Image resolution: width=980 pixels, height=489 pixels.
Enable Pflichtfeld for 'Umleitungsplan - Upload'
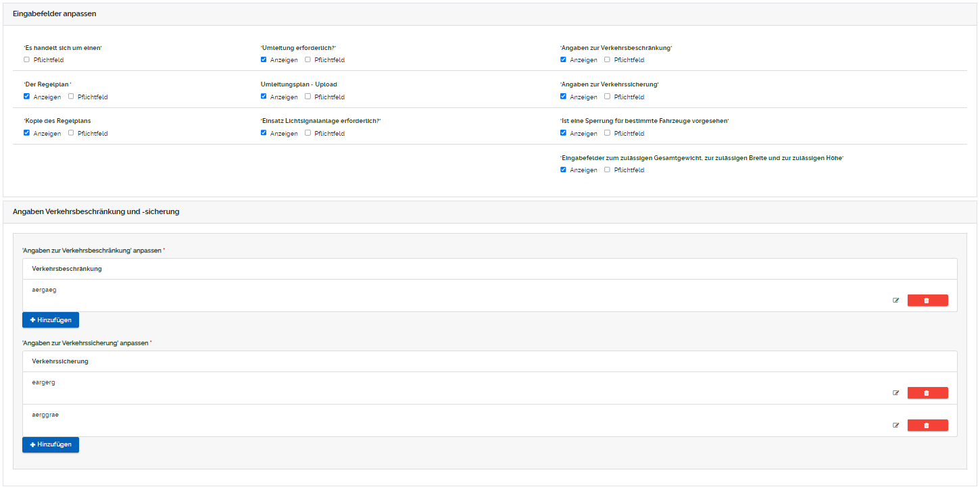click(x=308, y=97)
